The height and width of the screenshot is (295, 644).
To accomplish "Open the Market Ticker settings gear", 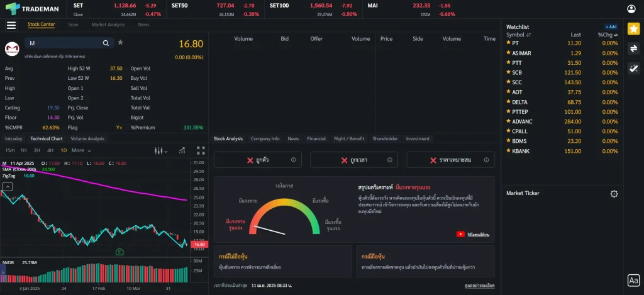I will pos(614,194).
